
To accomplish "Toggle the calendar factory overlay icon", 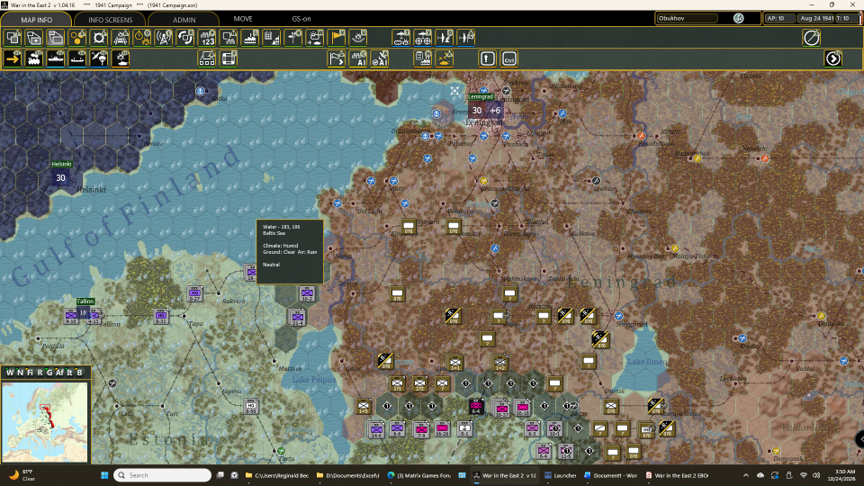I will [272, 37].
